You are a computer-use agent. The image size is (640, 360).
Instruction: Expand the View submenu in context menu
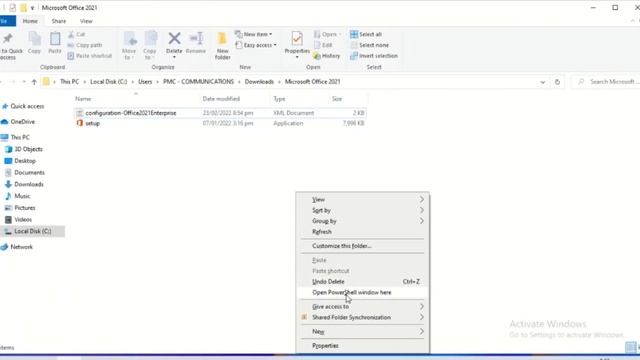pyautogui.click(x=362, y=200)
